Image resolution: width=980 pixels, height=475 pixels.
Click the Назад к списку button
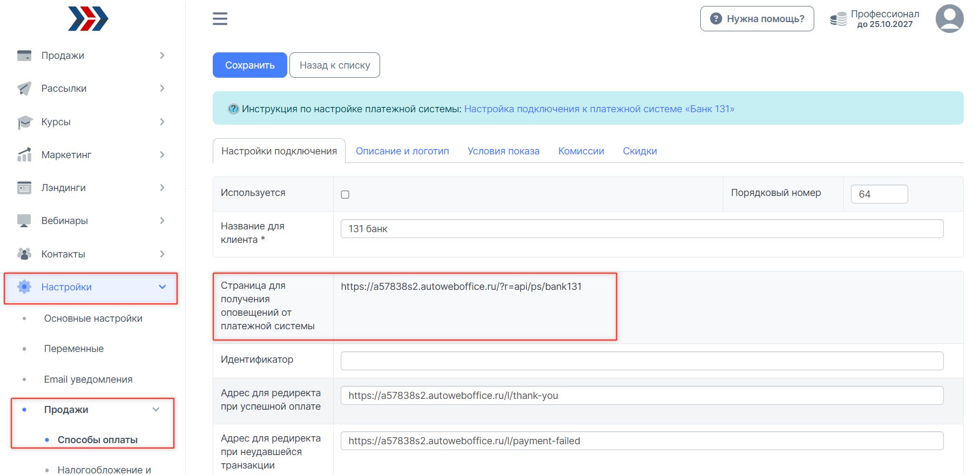point(335,65)
